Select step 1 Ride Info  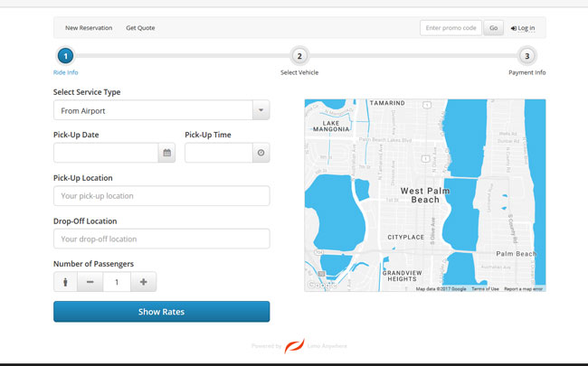click(65, 56)
